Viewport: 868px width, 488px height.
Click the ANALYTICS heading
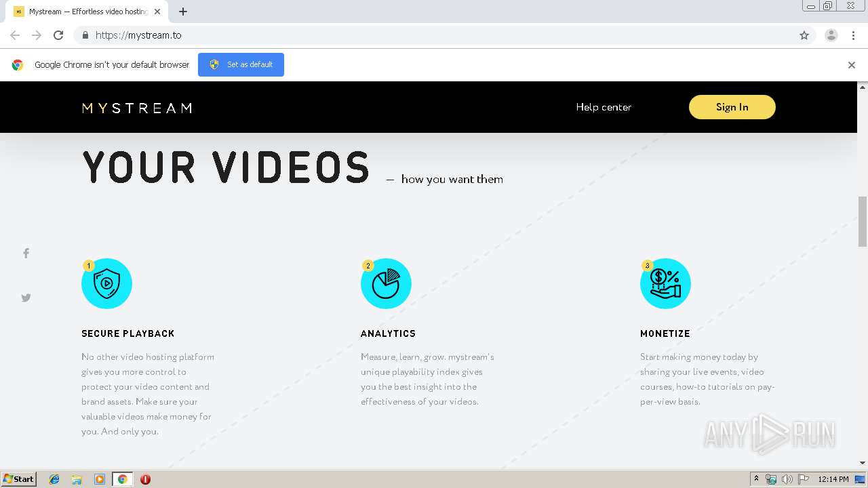point(388,333)
